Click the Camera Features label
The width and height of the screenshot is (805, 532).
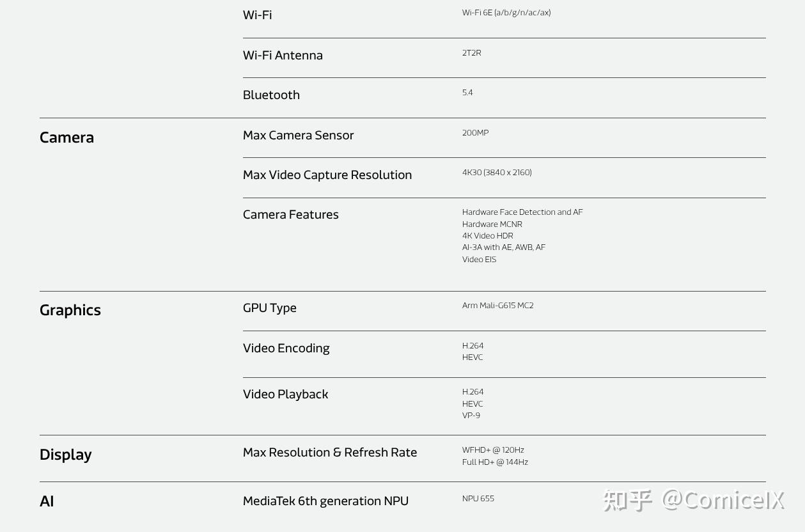(291, 214)
